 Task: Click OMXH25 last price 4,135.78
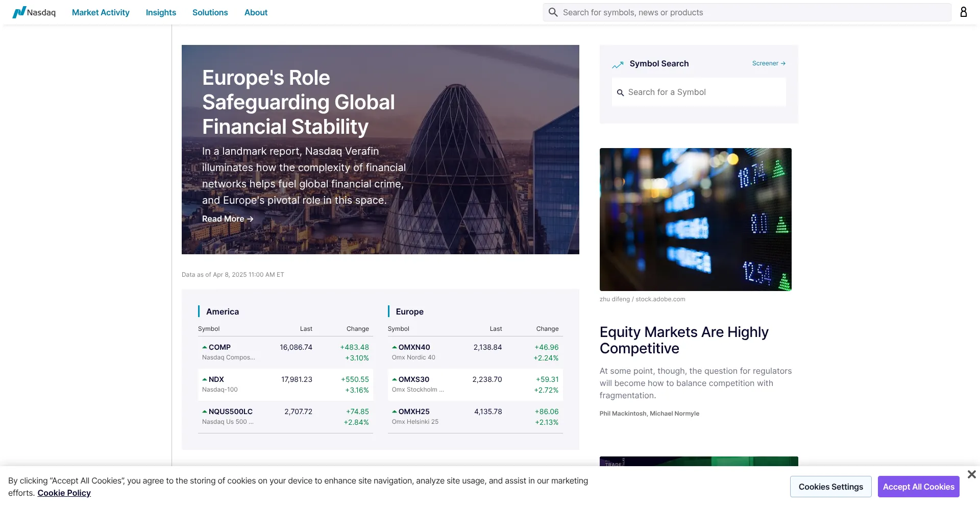(x=488, y=412)
